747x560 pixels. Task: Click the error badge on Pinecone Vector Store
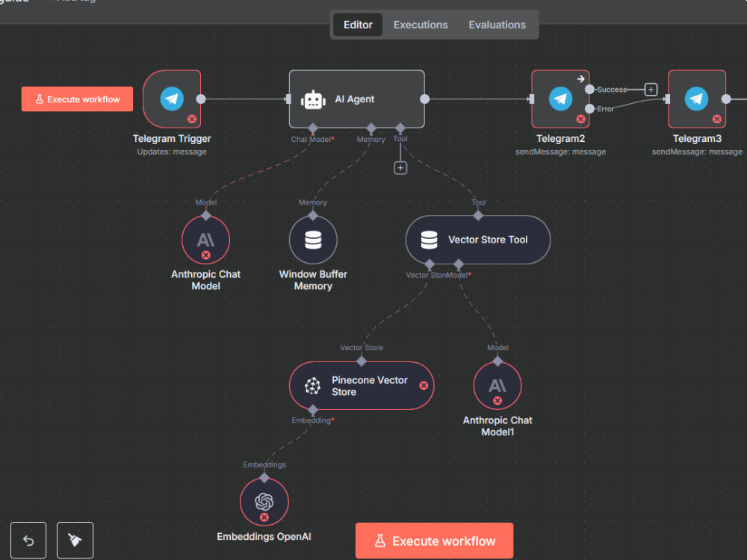click(x=424, y=386)
